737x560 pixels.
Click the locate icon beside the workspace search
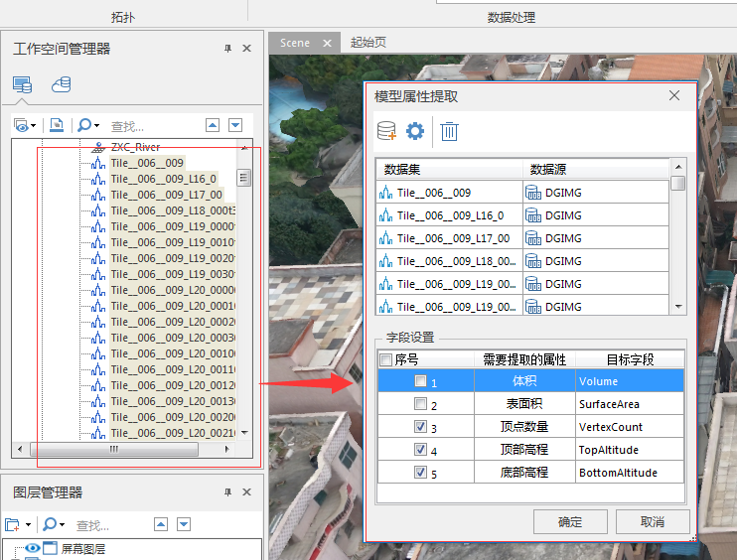57,125
